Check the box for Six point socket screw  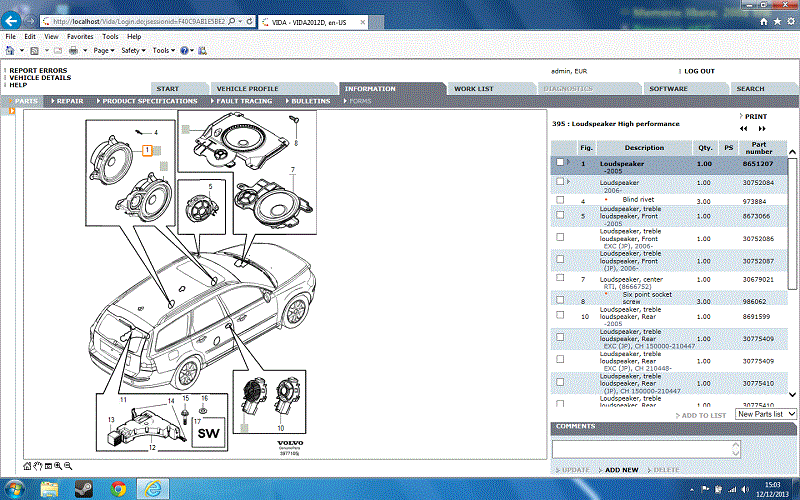tap(560, 300)
